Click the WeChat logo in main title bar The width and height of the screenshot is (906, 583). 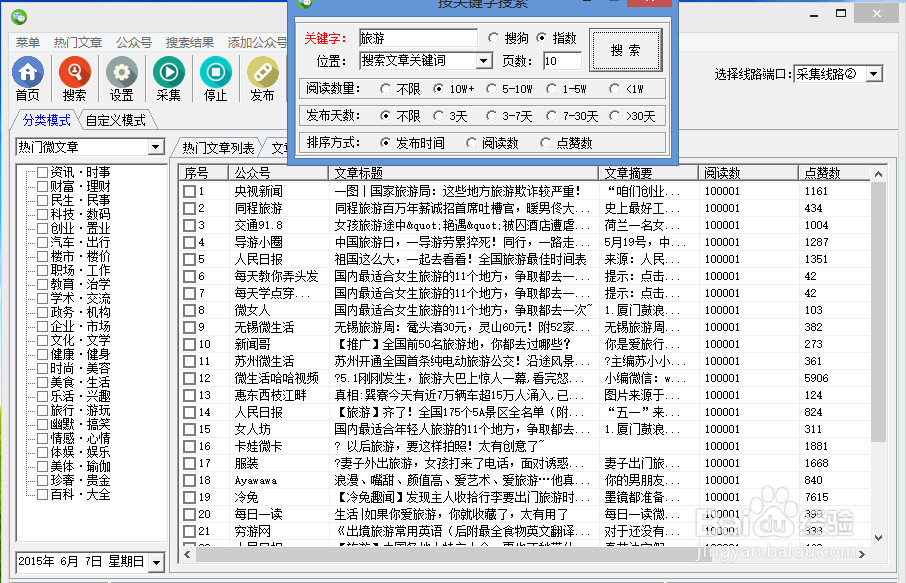click(x=19, y=17)
